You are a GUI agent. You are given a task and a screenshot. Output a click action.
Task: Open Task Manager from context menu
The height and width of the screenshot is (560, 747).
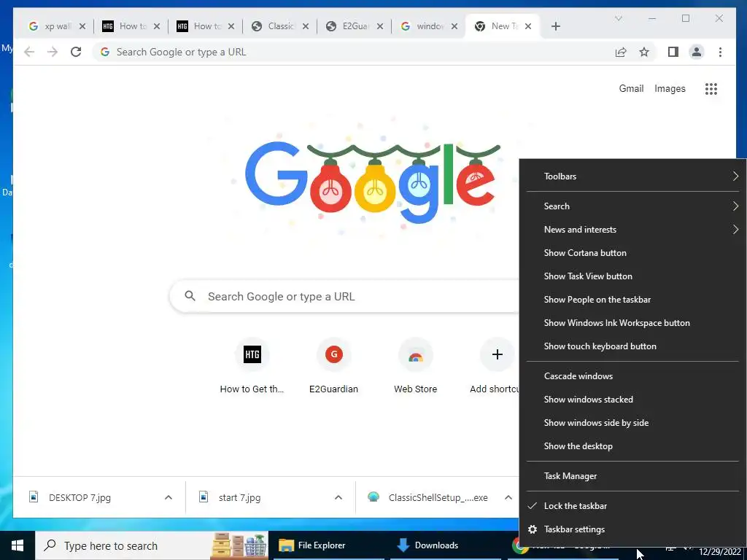(632, 476)
